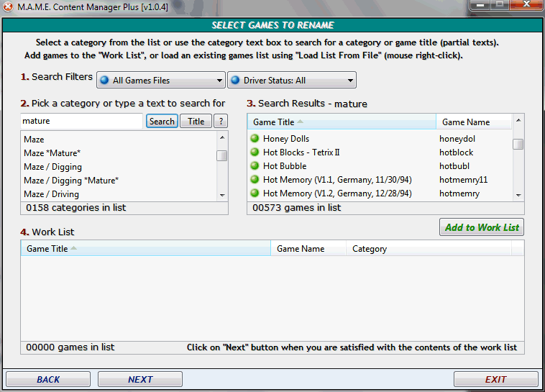Click the category search text box containing mature
The width and height of the screenshot is (545, 392).
coord(82,121)
